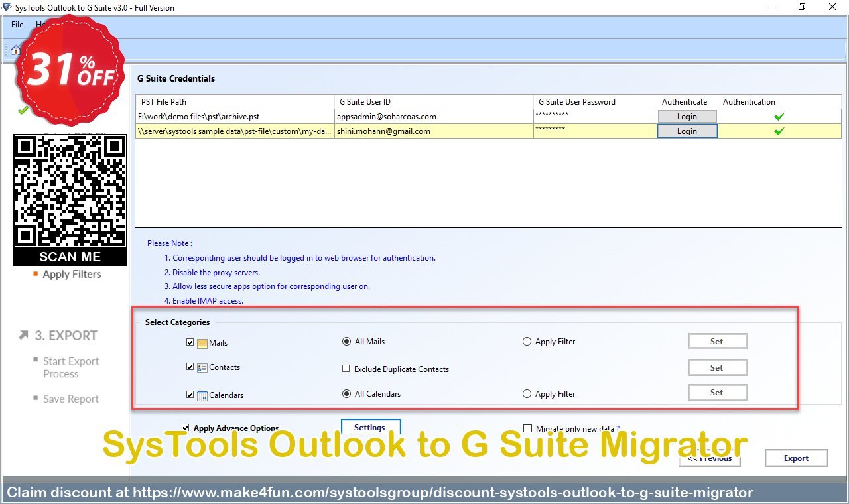Click Set button for Contacts
The image size is (849, 504).
click(718, 368)
